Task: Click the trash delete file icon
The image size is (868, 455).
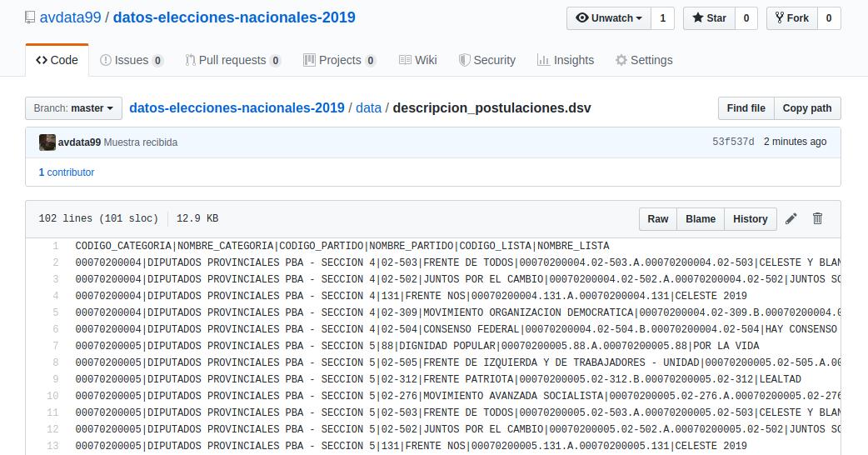Action: 818,218
